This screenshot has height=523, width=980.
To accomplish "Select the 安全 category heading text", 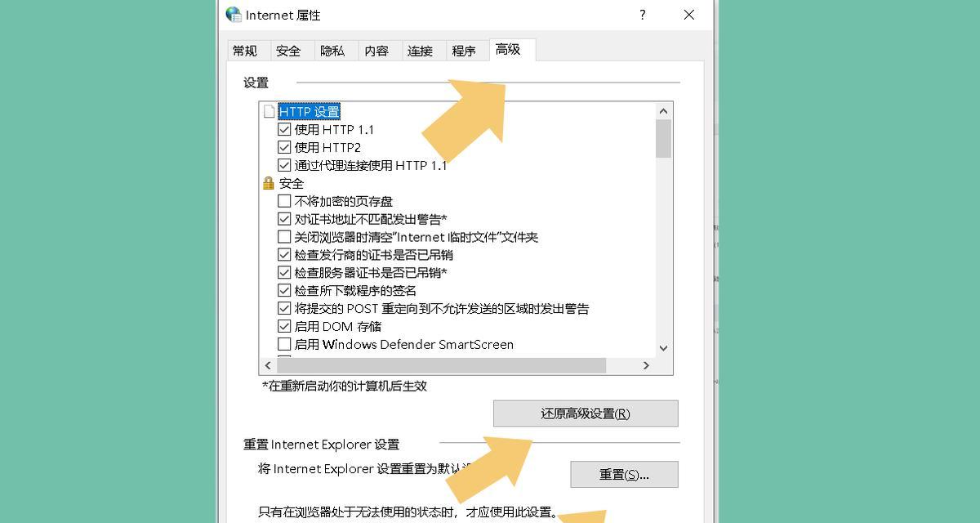I will point(292,183).
